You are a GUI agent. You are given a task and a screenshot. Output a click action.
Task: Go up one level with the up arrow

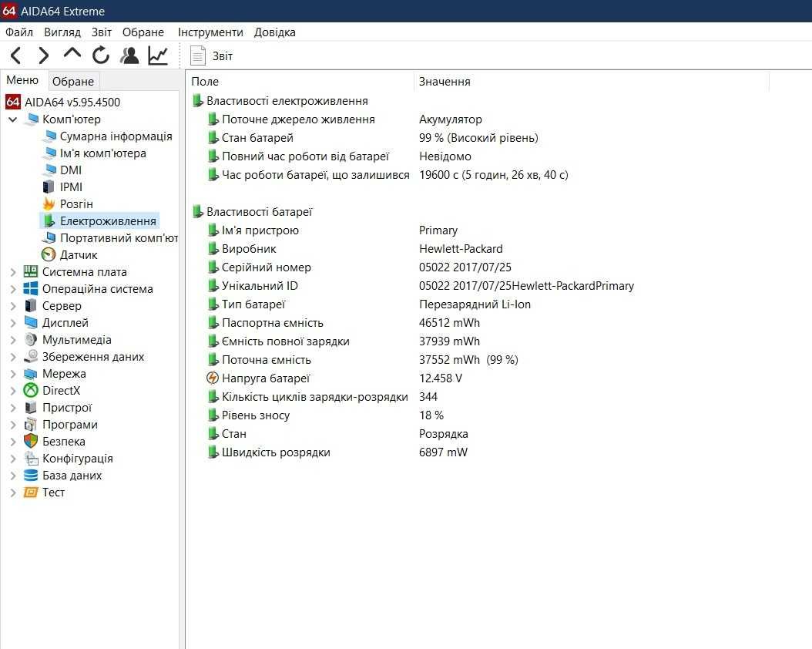pyautogui.click(x=72, y=53)
